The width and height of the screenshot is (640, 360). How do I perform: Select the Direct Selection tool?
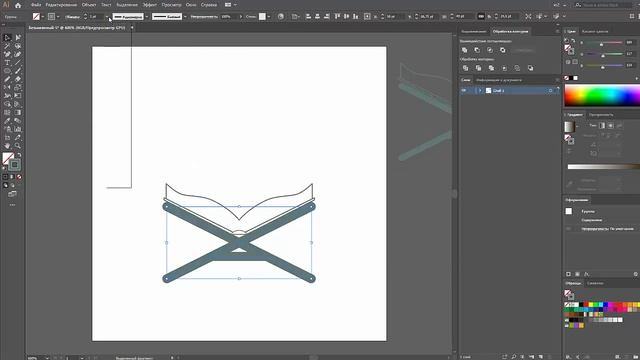[18, 38]
